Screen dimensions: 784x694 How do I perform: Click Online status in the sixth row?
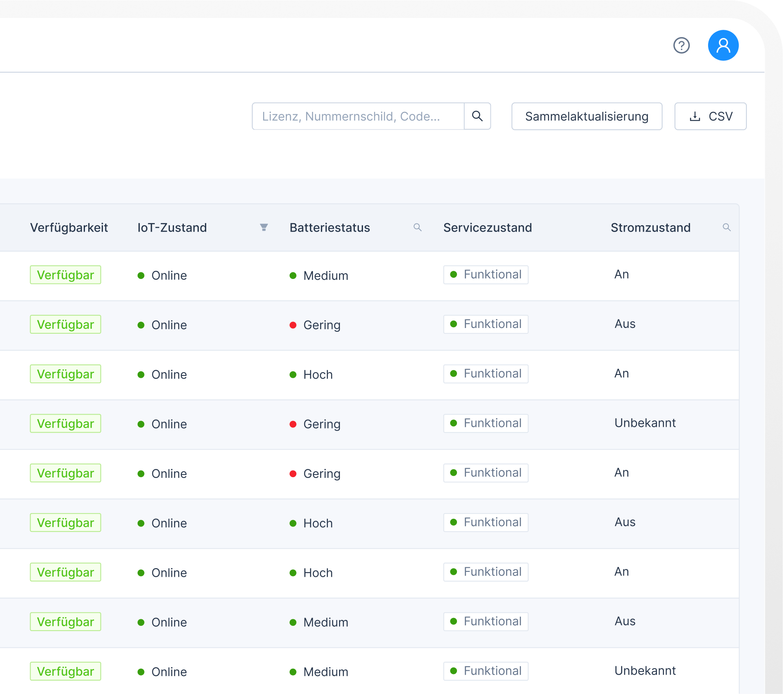[x=169, y=523]
